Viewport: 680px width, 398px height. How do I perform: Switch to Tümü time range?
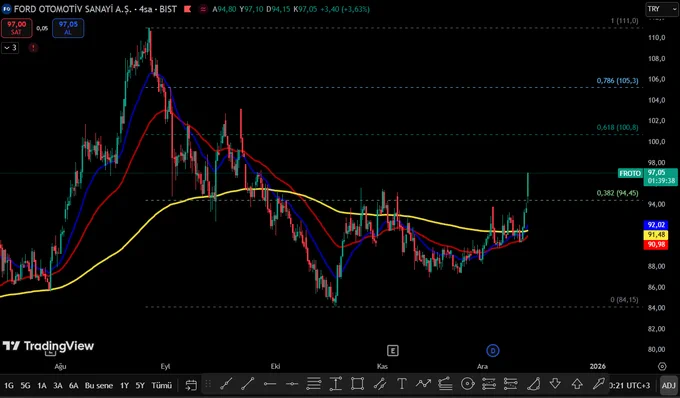pos(161,385)
